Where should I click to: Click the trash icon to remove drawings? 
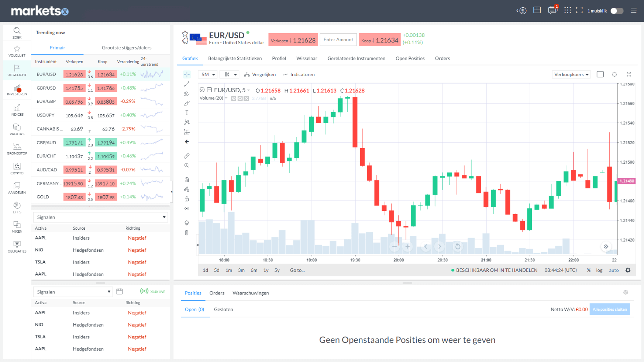pos(187,233)
